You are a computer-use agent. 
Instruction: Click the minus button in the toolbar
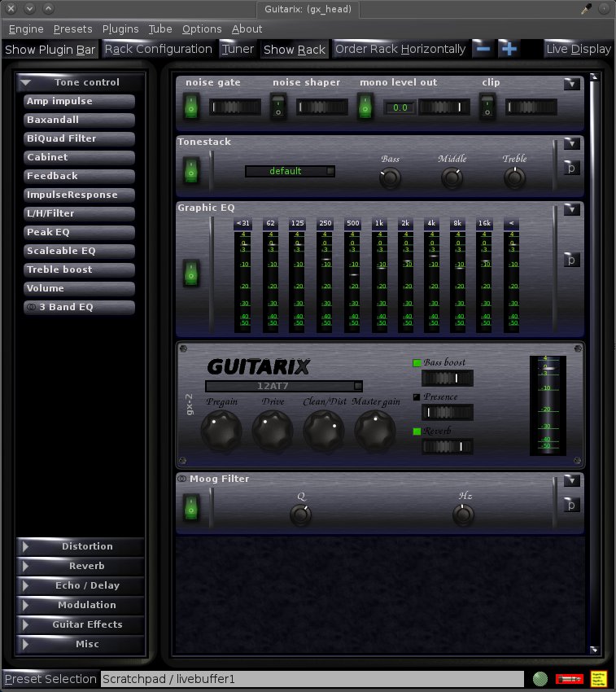point(483,49)
